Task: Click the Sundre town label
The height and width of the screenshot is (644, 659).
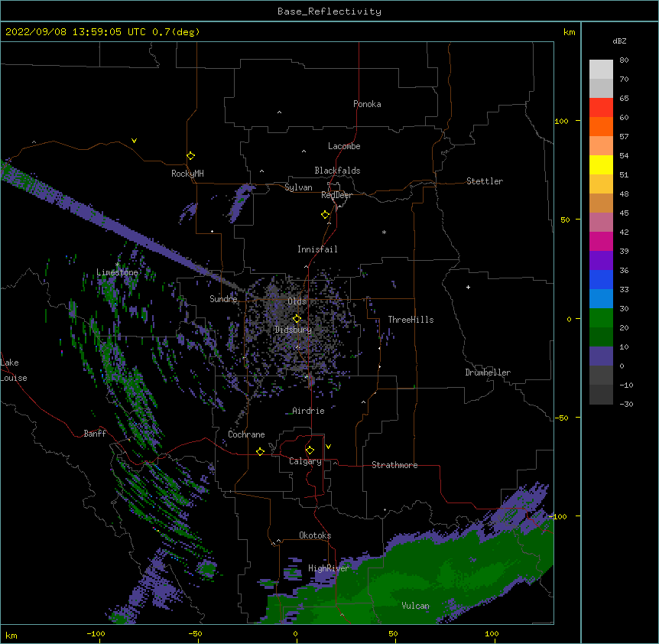Action: coord(223,299)
